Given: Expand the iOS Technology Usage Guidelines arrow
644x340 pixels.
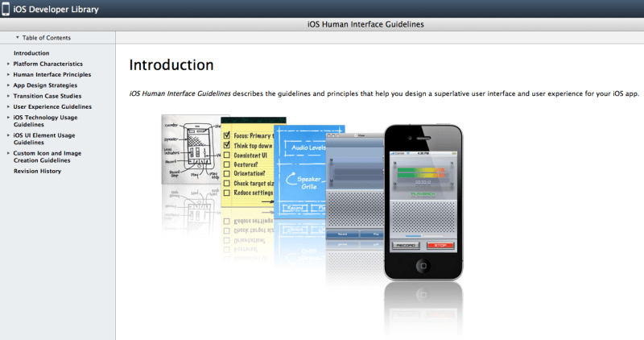Looking at the screenshot, I should pos(8,117).
